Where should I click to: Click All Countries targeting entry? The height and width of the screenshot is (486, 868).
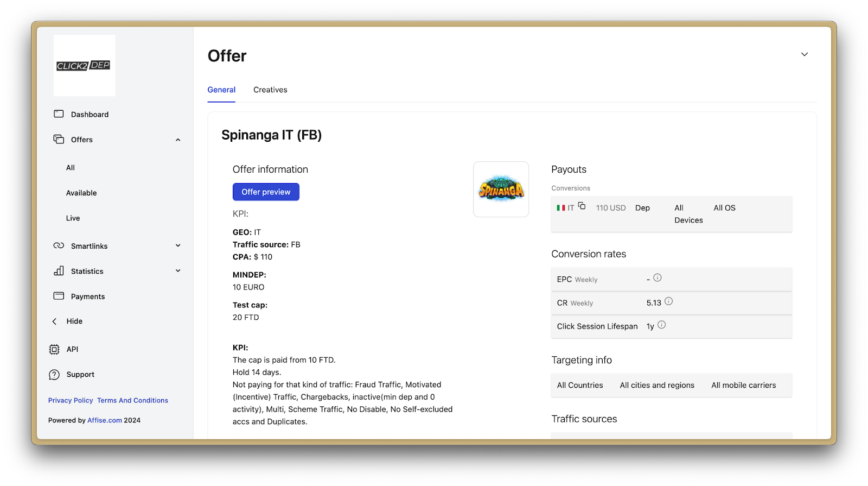pyautogui.click(x=580, y=385)
